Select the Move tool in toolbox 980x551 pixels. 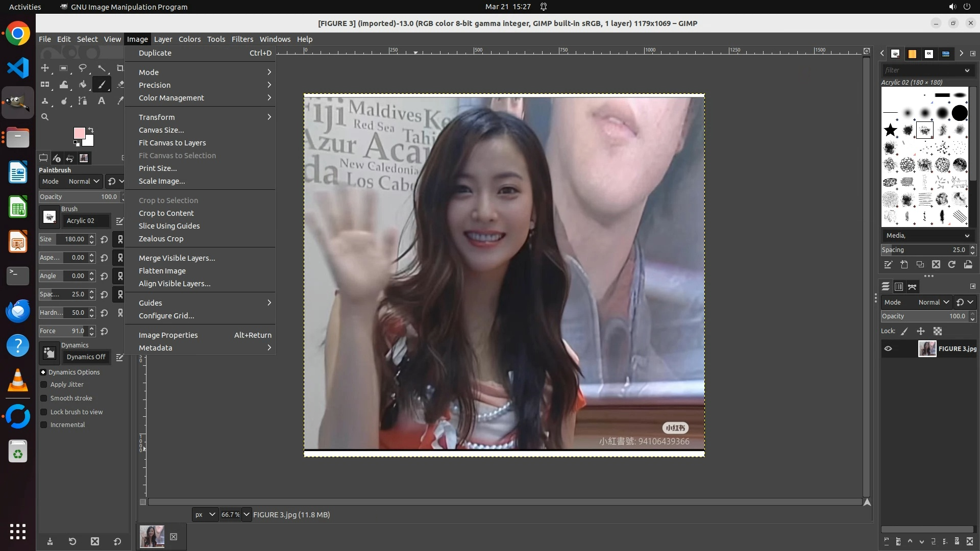pos(45,68)
